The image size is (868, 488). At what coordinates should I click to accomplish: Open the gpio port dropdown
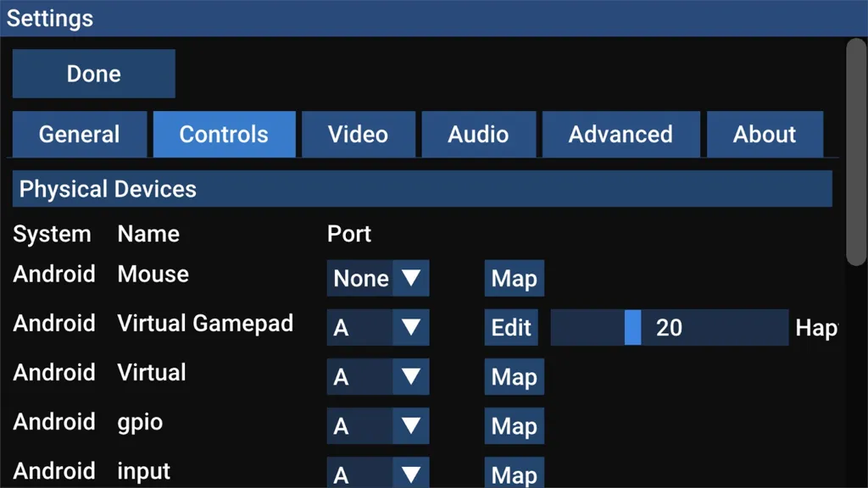pyautogui.click(x=378, y=426)
